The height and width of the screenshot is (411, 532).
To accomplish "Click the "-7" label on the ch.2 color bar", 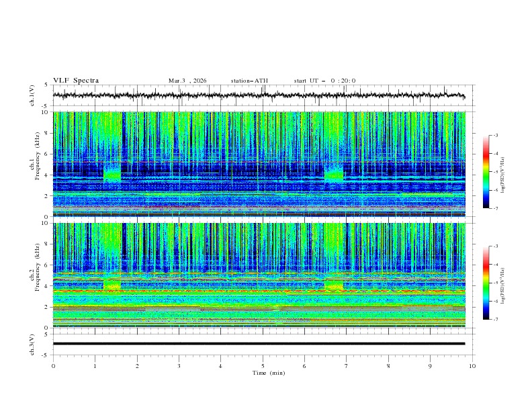I will (x=495, y=320).
